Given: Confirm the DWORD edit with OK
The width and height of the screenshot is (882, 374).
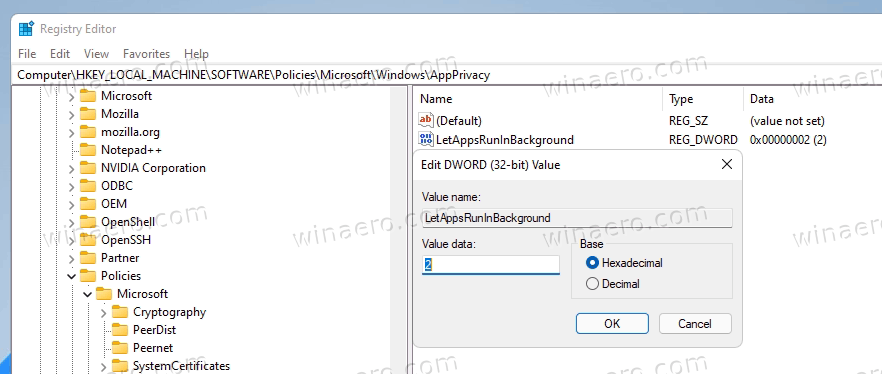Looking at the screenshot, I should [x=612, y=323].
